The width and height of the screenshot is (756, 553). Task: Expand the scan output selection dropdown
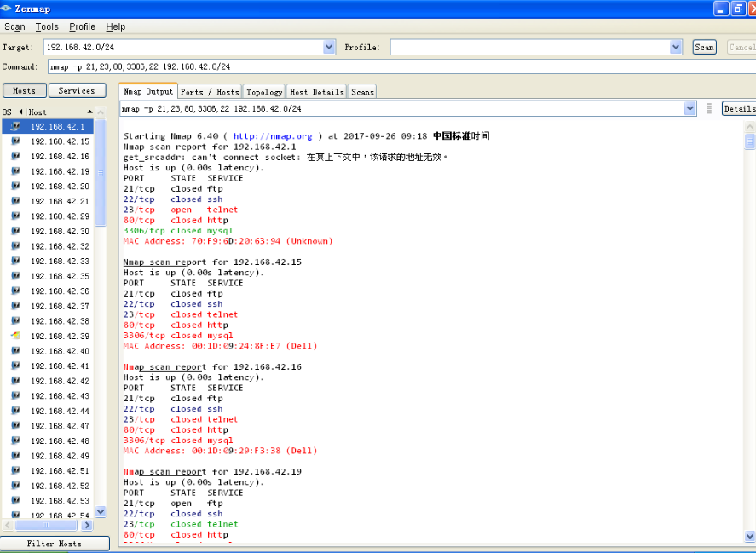tap(690, 109)
